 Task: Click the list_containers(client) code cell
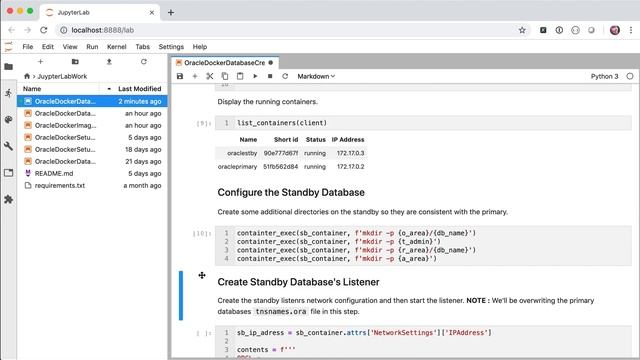pos(423,123)
